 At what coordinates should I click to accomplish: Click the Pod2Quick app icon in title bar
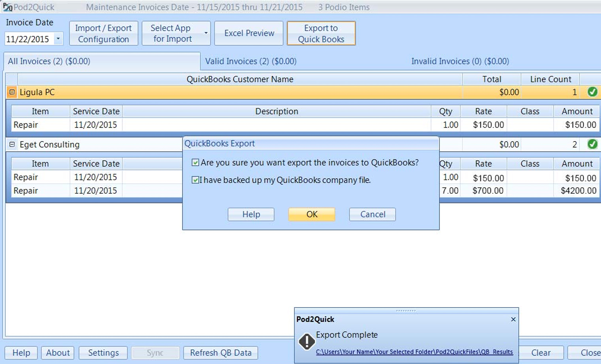8,7
